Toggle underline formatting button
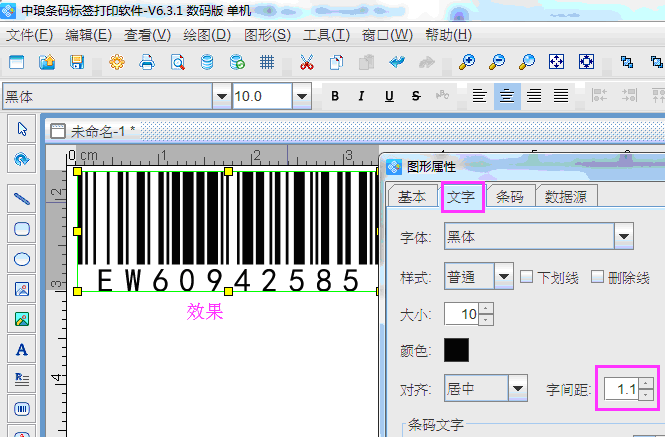Image resolution: width=665 pixels, height=437 pixels. 389,96
